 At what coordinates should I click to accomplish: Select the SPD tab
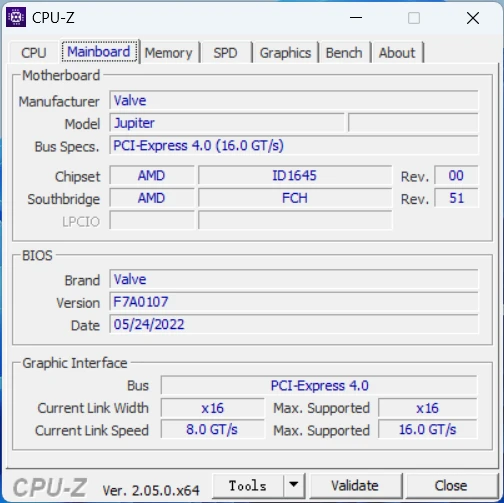pyautogui.click(x=226, y=53)
